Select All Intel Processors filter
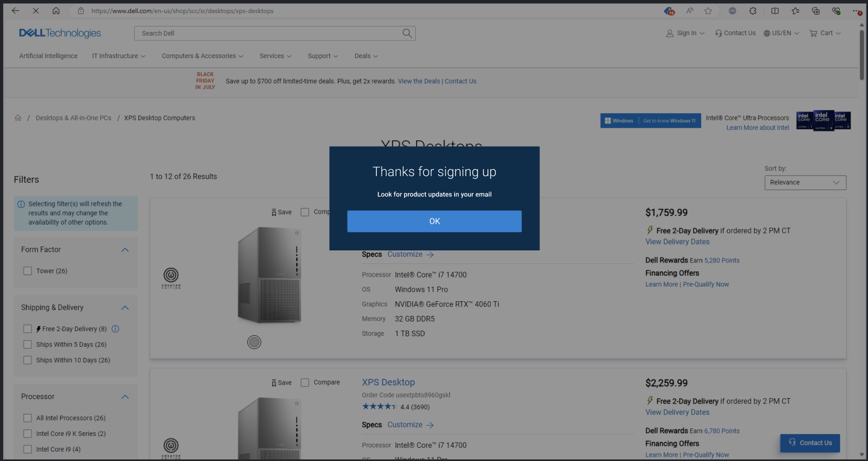The width and height of the screenshot is (868, 461). [x=28, y=418]
